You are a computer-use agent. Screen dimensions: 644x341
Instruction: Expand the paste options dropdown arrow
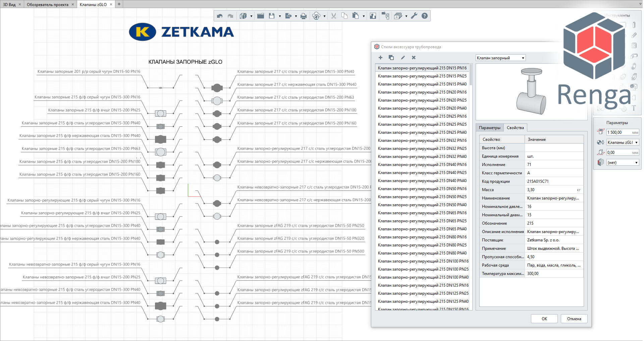point(364,16)
